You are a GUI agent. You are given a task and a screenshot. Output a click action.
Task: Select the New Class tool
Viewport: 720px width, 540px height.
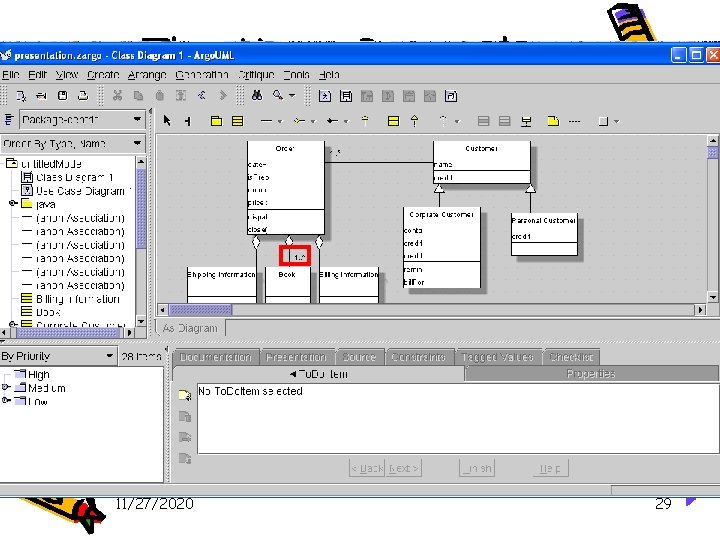[237, 121]
